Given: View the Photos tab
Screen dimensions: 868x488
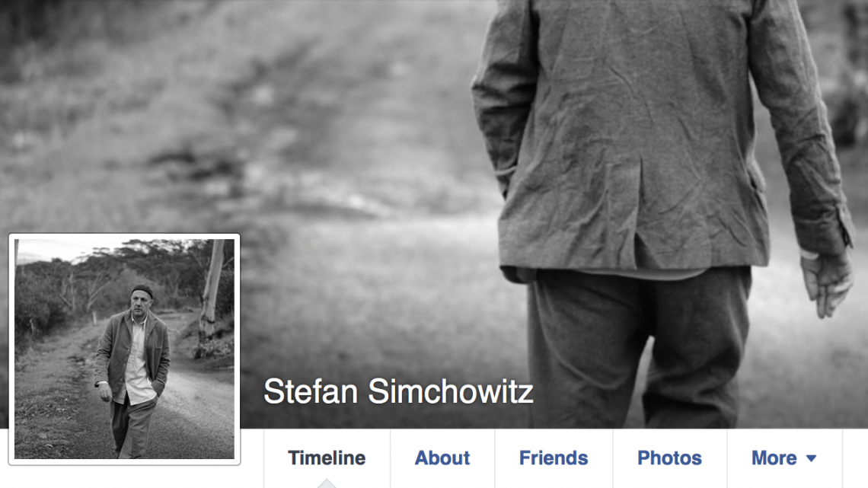Looking at the screenshot, I should tap(669, 458).
